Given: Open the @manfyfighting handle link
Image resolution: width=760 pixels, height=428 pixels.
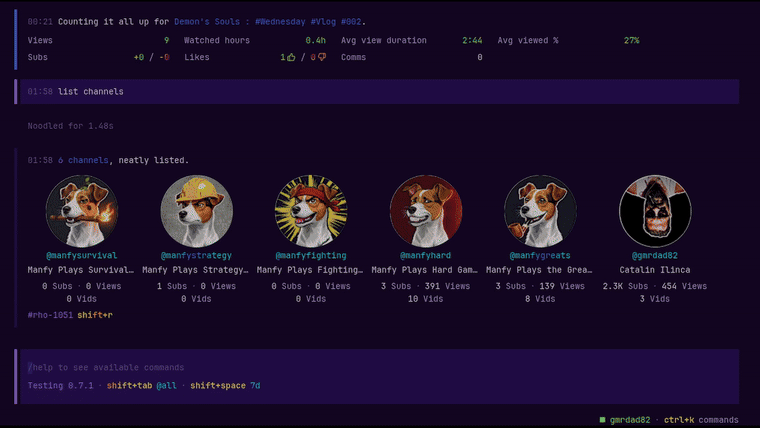Looking at the screenshot, I should click(x=311, y=255).
